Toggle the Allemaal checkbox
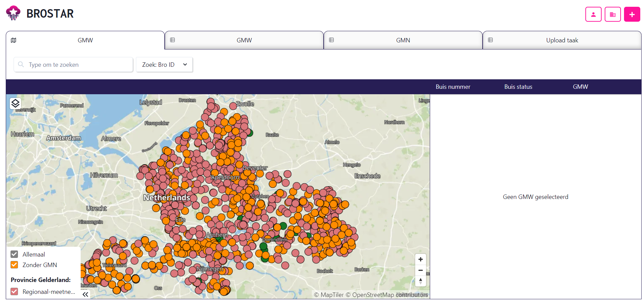The height and width of the screenshot is (303, 644). coord(14,254)
